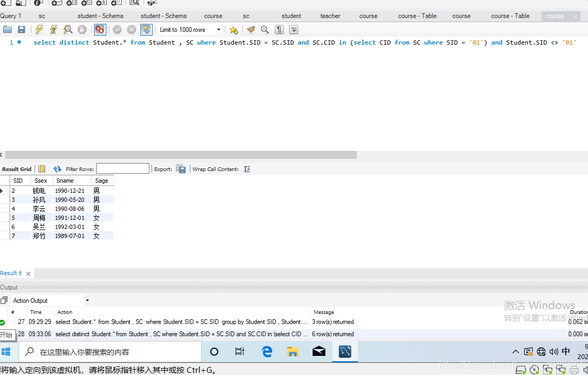Screen dimensions: 588x375
Task: Open Cortana circle icon on taskbar
Action: [214, 352]
